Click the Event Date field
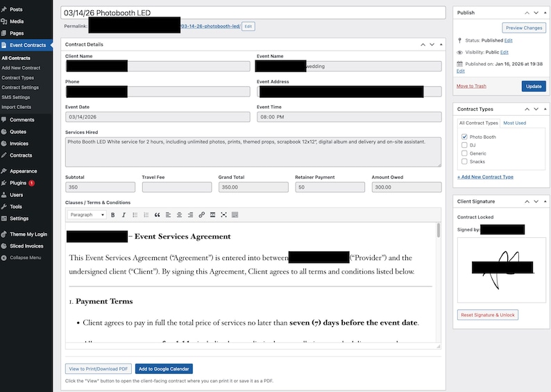The width and height of the screenshot is (551, 392). click(x=158, y=117)
